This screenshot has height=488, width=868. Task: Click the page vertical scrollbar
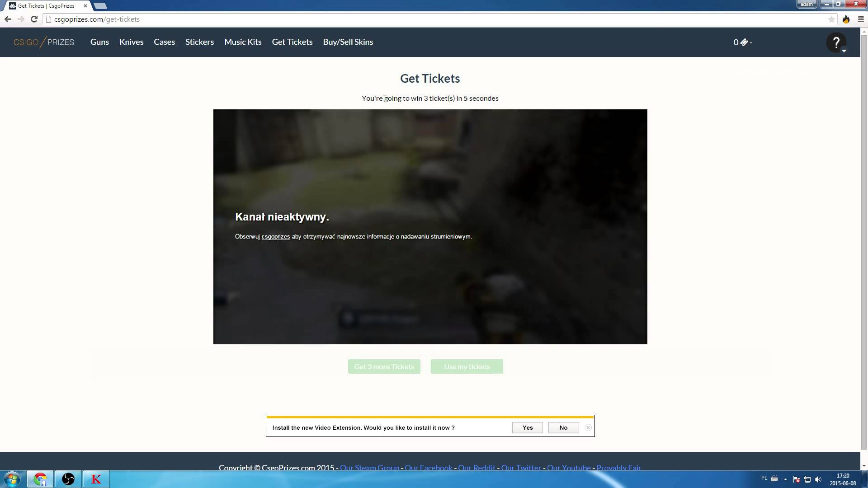pyautogui.click(x=864, y=242)
